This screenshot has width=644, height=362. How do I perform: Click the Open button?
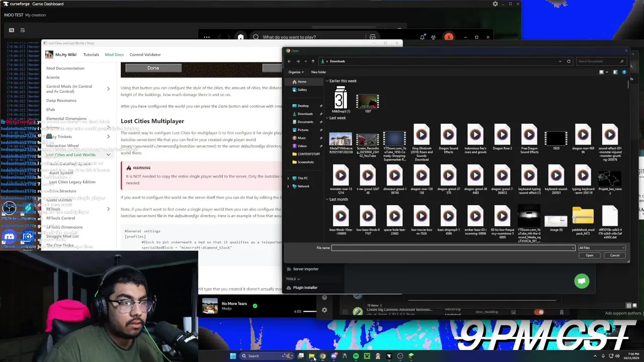(x=589, y=255)
